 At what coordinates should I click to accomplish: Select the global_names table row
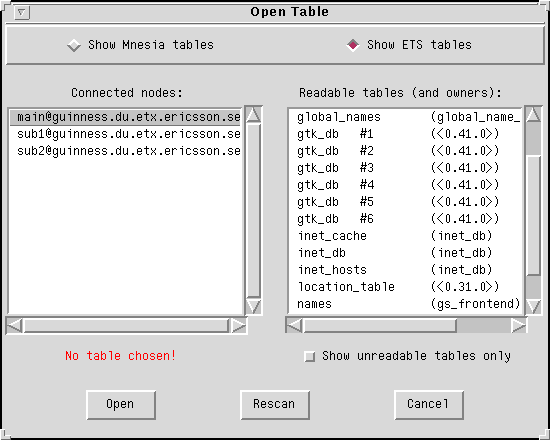pyautogui.click(x=405, y=117)
